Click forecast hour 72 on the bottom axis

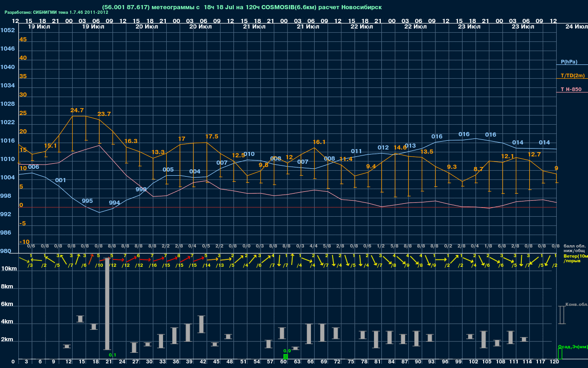pyautogui.click(x=338, y=362)
